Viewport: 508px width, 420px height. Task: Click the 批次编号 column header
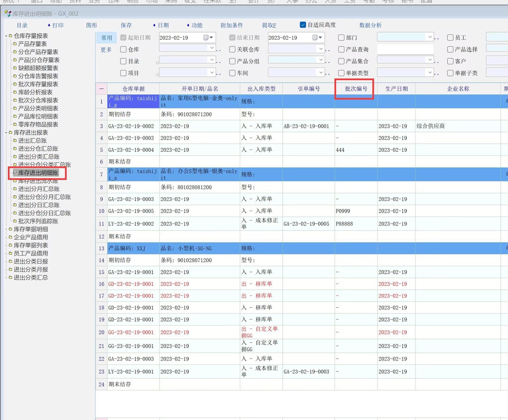[x=356, y=89]
